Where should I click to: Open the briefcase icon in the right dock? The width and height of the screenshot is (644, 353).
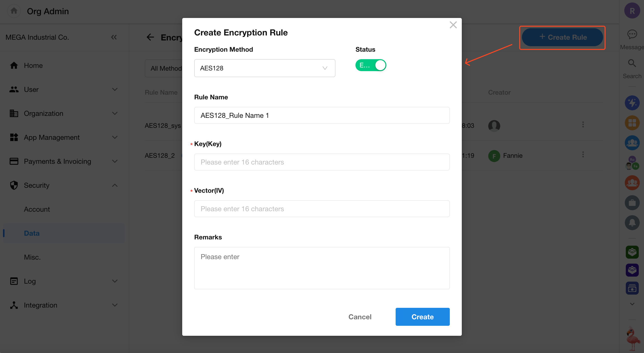pos(632,202)
